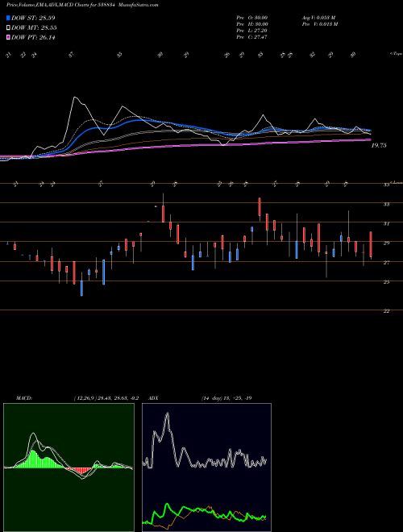Click the red negative MACD histogram bars
The height and width of the screenshot is (532, 403).
pyautogui.click(x=79, y=470)
